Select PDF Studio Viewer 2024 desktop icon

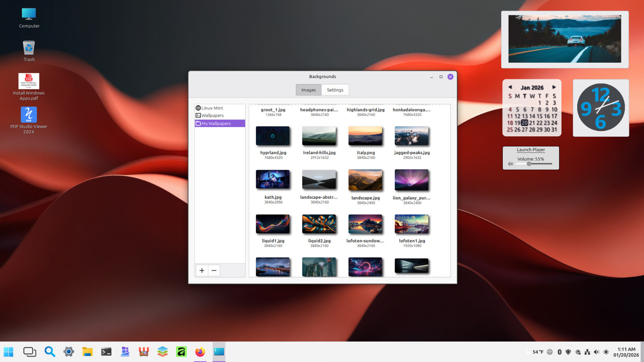29,120
